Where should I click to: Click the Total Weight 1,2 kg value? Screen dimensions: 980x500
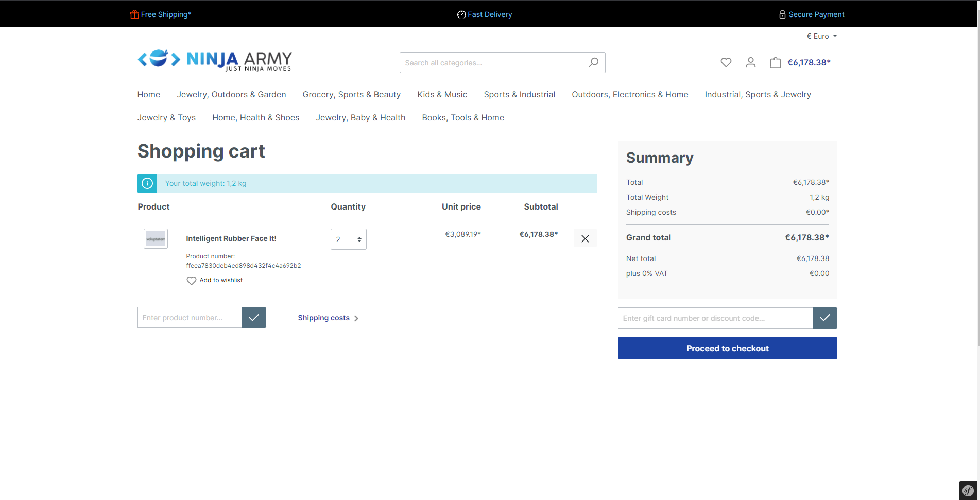click(x=819, y=197)
